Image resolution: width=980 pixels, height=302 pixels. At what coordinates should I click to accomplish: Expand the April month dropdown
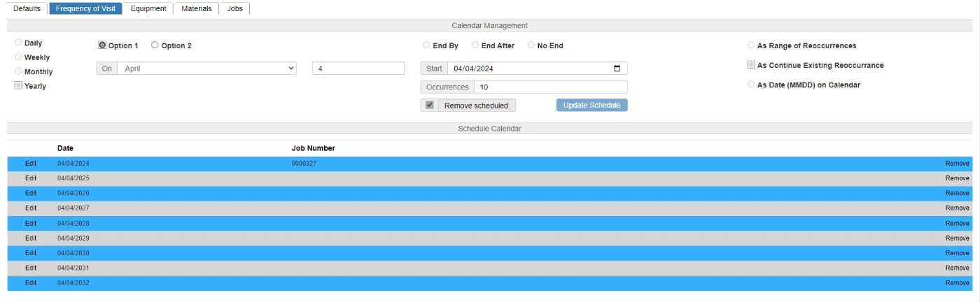[206, 69]
